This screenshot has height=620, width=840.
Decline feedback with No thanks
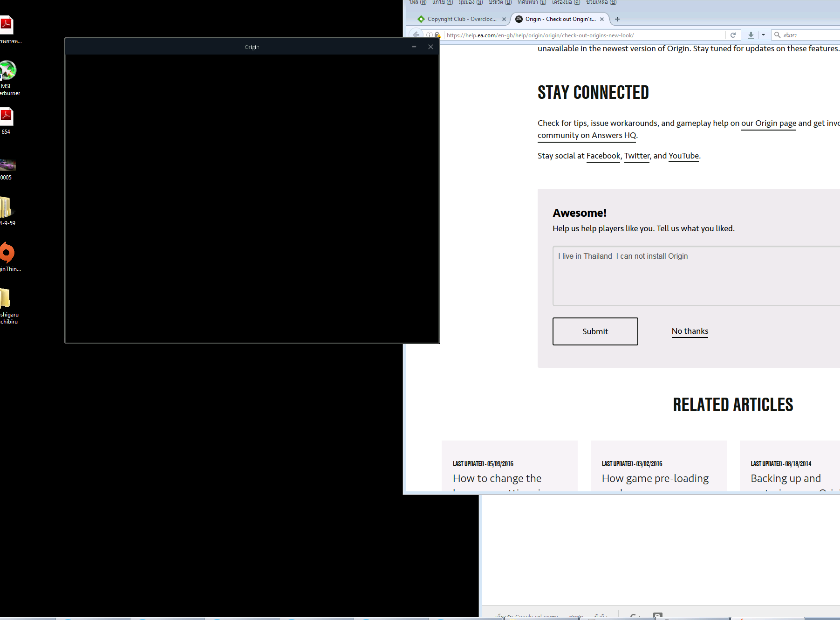pos(690,331)
